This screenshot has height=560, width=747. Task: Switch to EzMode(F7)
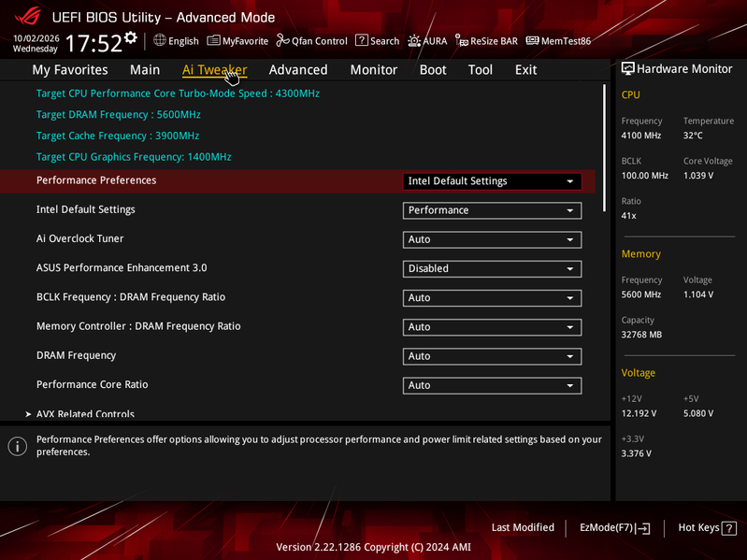614,527
